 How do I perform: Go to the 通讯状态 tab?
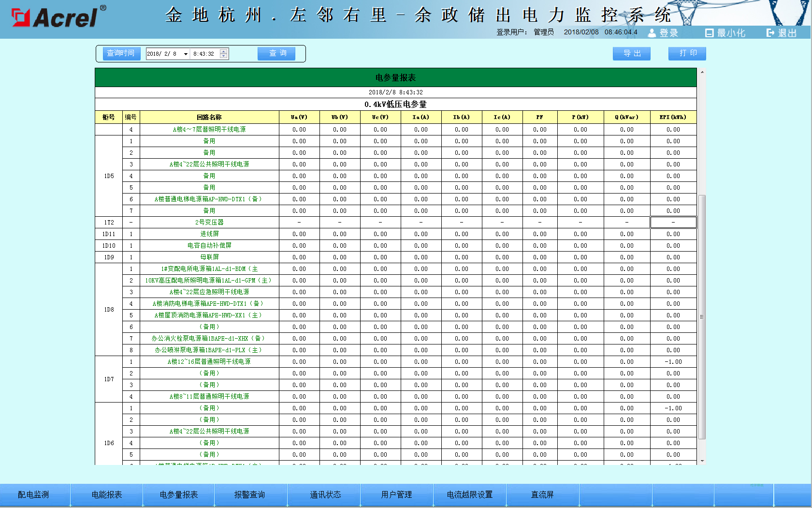pos(325,494)
